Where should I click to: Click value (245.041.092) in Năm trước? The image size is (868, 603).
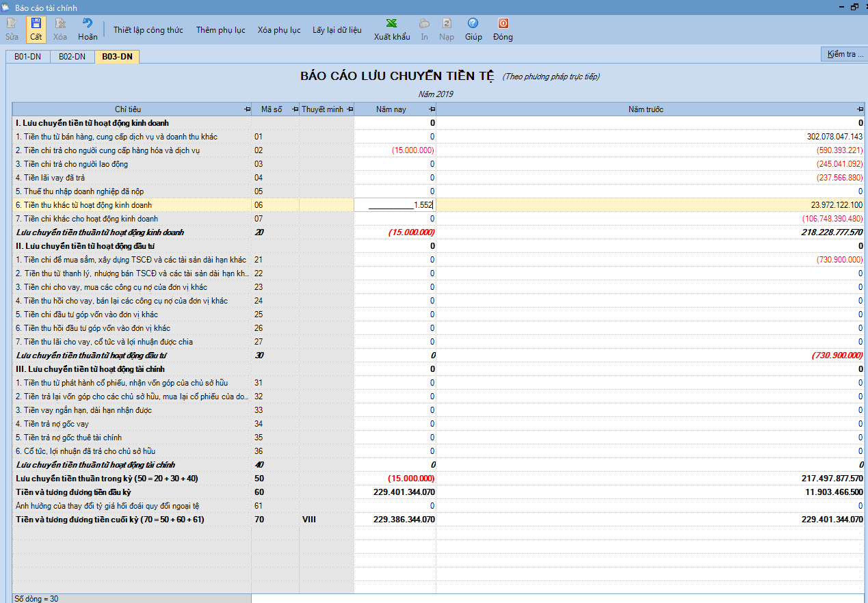tap(839, 164)
